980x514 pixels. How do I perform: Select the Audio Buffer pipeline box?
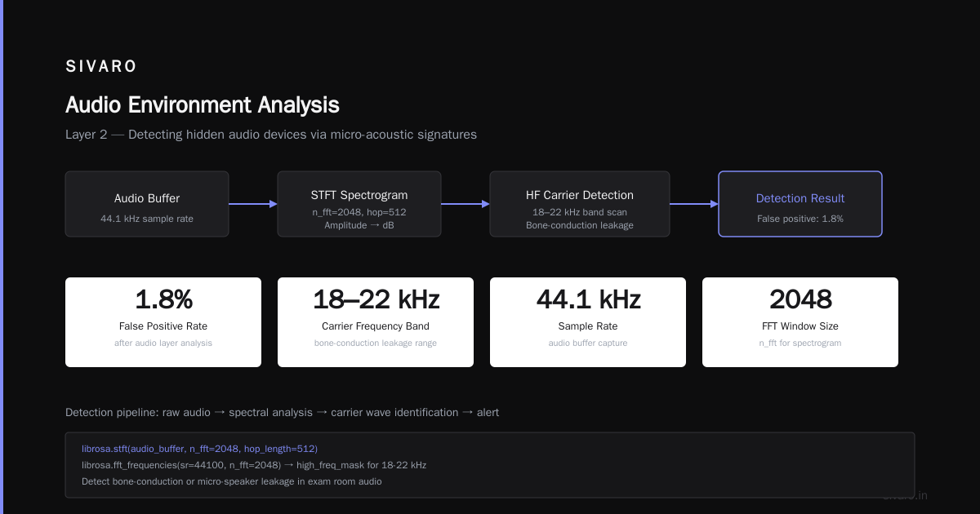tap(147, 204)
